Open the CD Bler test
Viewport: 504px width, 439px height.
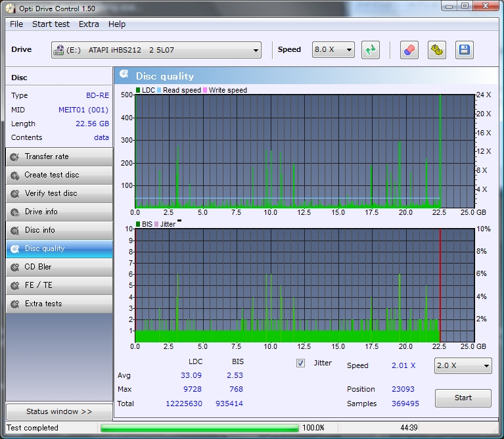(58, 267)
